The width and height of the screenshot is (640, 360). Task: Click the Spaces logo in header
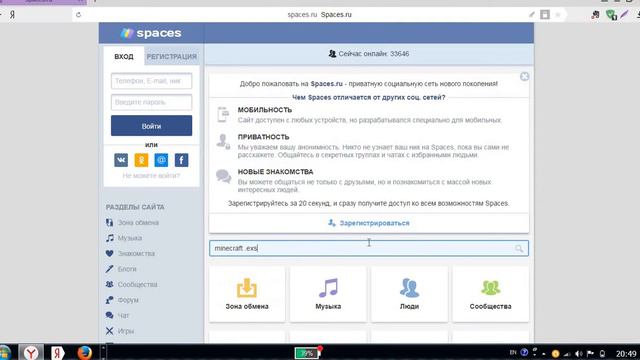tap(151, 33)
